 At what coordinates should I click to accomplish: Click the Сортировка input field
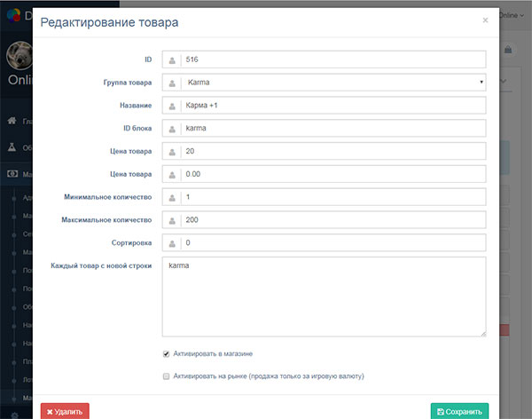(332, 243)
